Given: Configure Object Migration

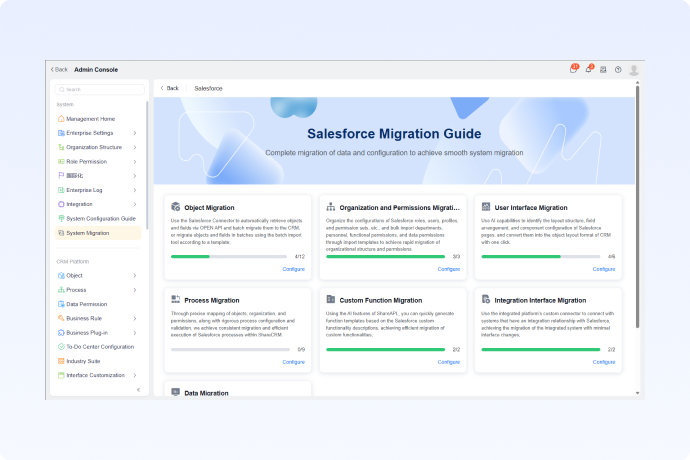Looking at the screenshot, I should pyautogui.click(x=294, y=269).
